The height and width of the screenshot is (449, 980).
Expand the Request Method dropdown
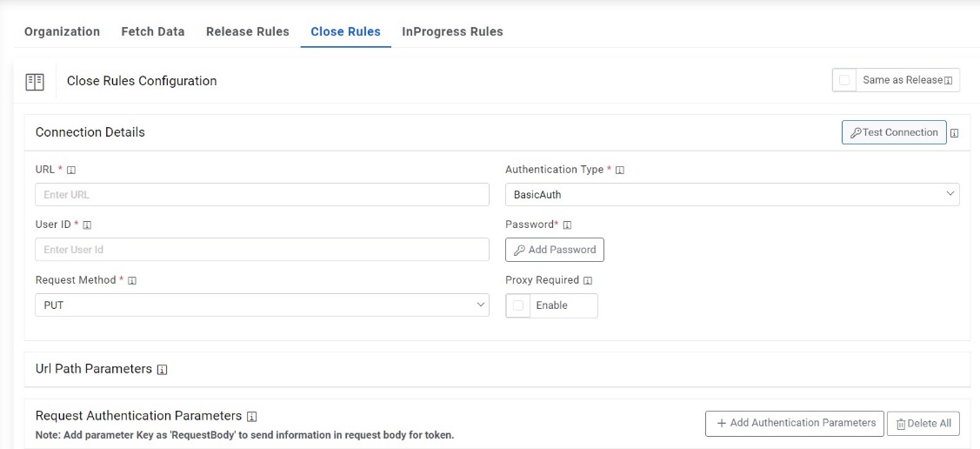pos(262,305)
